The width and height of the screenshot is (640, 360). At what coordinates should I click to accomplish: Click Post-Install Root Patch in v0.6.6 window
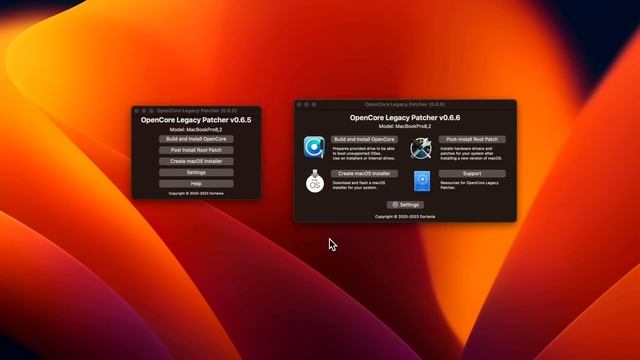(472, 139)
